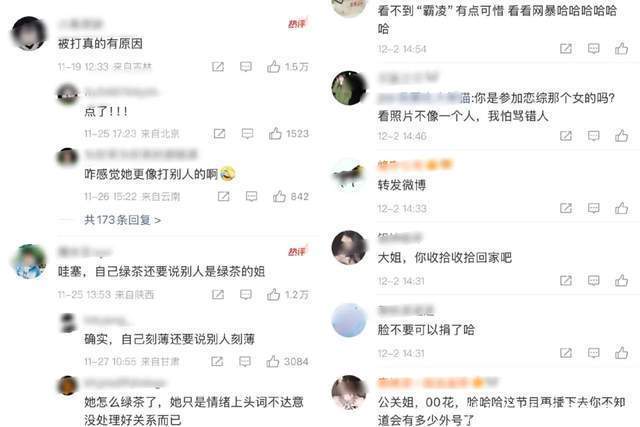Open avatar of "大姐,你收拾收拾回家吧" commenter
This screenshot has width=640, height=427.
[349, 248]
